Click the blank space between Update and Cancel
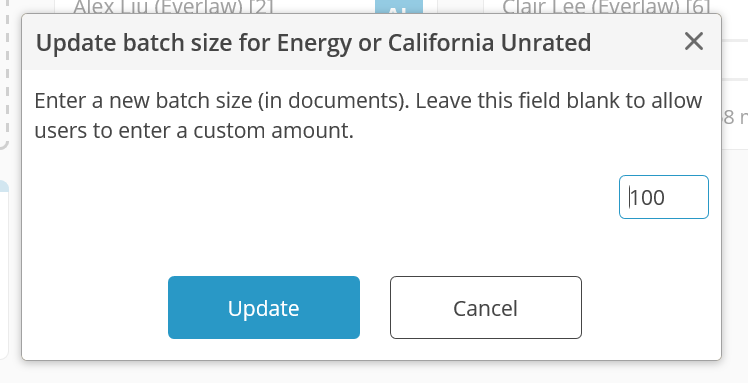Viewport: 748px width, 383px height. [375, 308]
